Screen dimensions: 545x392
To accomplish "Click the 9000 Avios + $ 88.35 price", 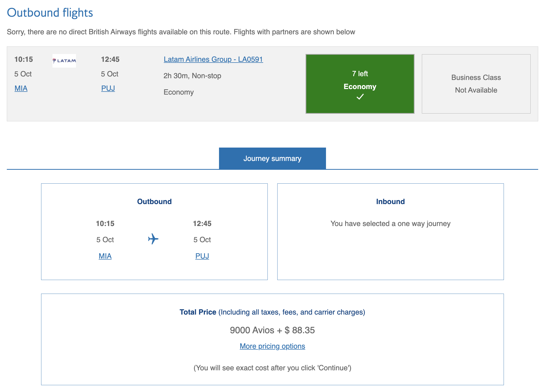I will tap(272, 330).
